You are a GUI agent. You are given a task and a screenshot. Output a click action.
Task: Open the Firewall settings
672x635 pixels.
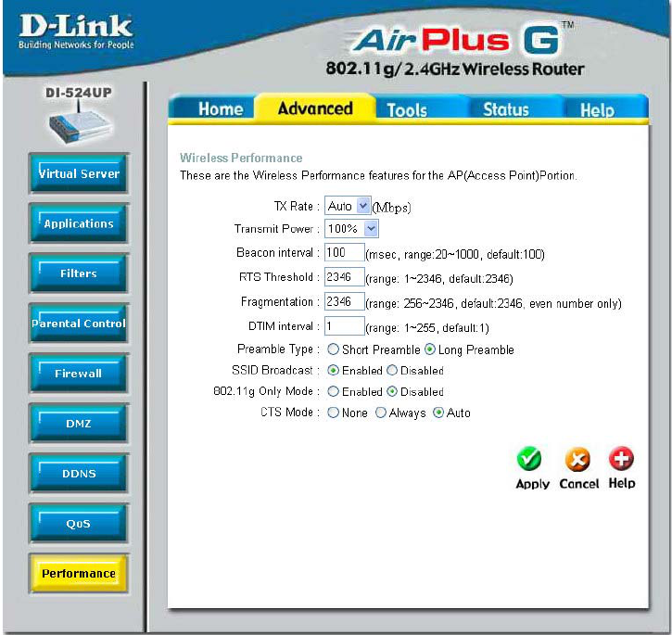tap(79, 374)
